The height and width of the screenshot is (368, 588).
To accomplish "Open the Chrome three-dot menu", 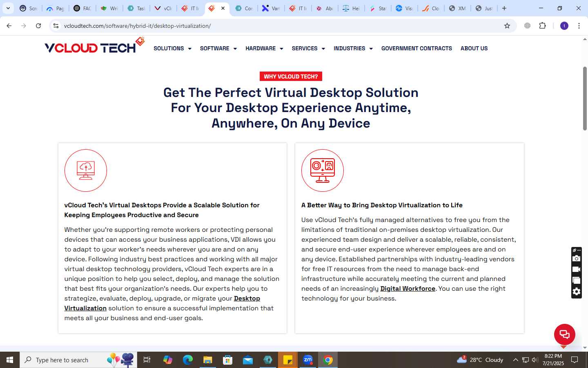I will 579,26.
